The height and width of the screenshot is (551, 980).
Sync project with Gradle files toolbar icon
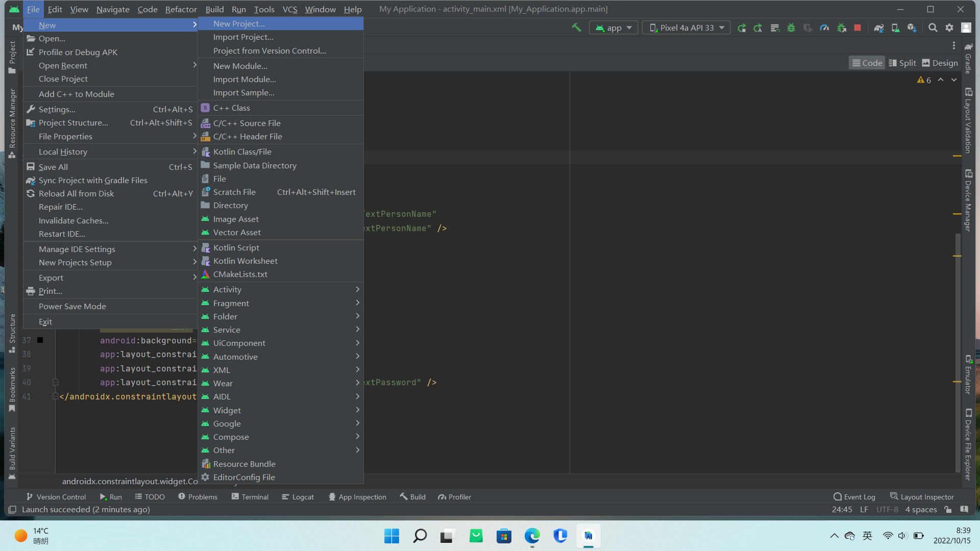click(x=879, y=28)
